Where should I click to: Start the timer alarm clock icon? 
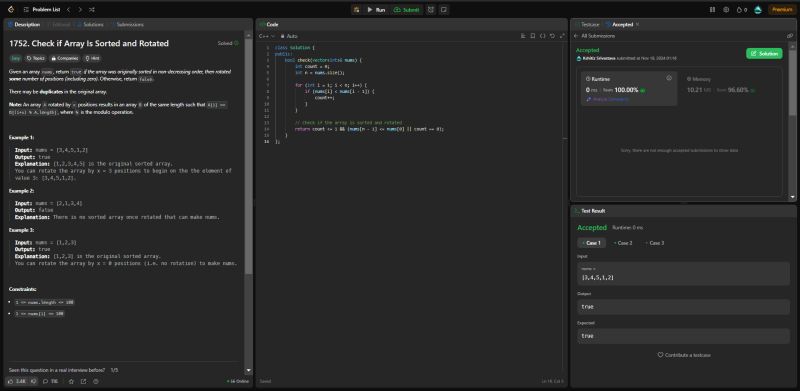point(431,10)
